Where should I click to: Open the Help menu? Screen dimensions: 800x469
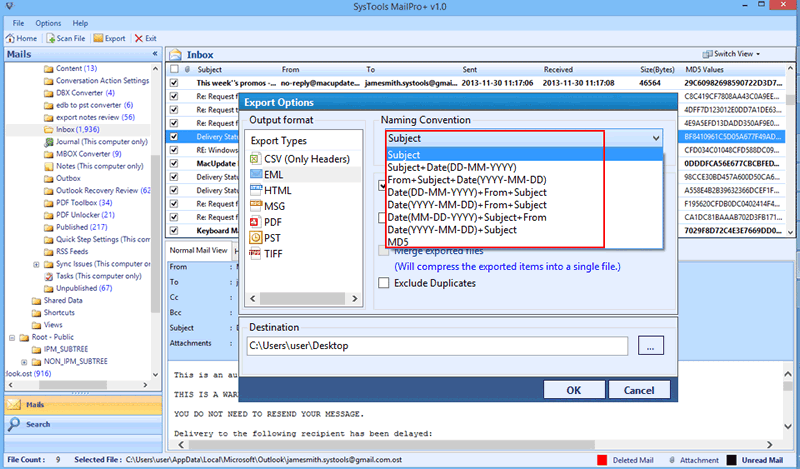pos(80,23)
